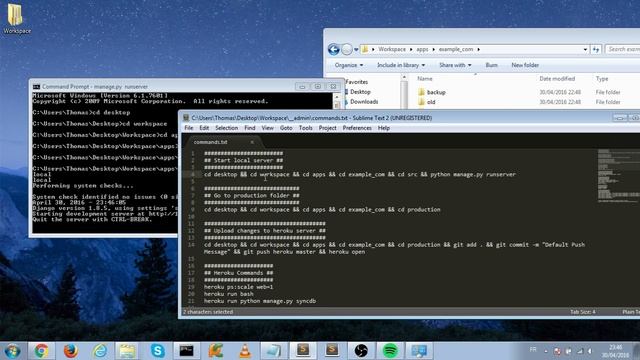Viewport: 640px width, 360px height.
Task: Click the Sublime Text minimap
Action: pos(618,176)
